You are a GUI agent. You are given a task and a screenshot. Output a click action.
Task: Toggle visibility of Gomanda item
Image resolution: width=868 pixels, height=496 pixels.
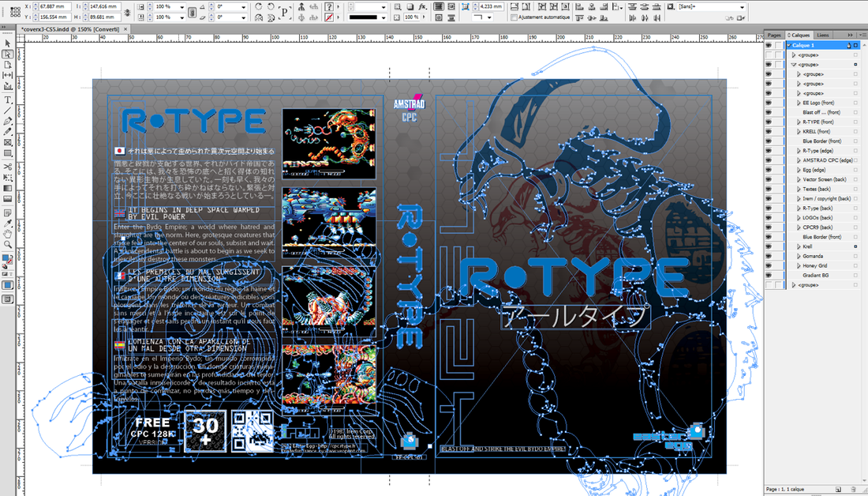click(x=769, y=256)
